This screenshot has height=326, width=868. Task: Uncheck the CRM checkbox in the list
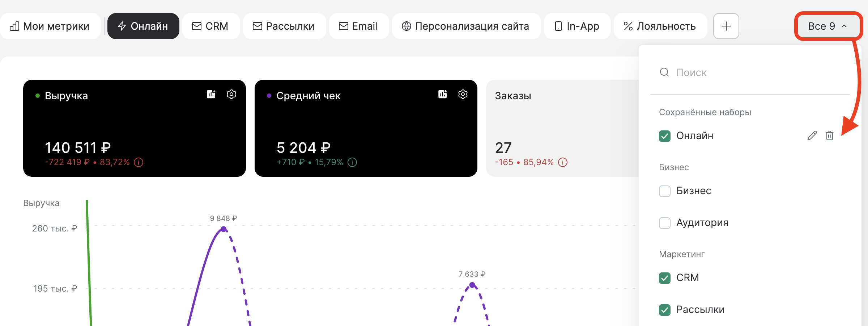click(665, 278)
